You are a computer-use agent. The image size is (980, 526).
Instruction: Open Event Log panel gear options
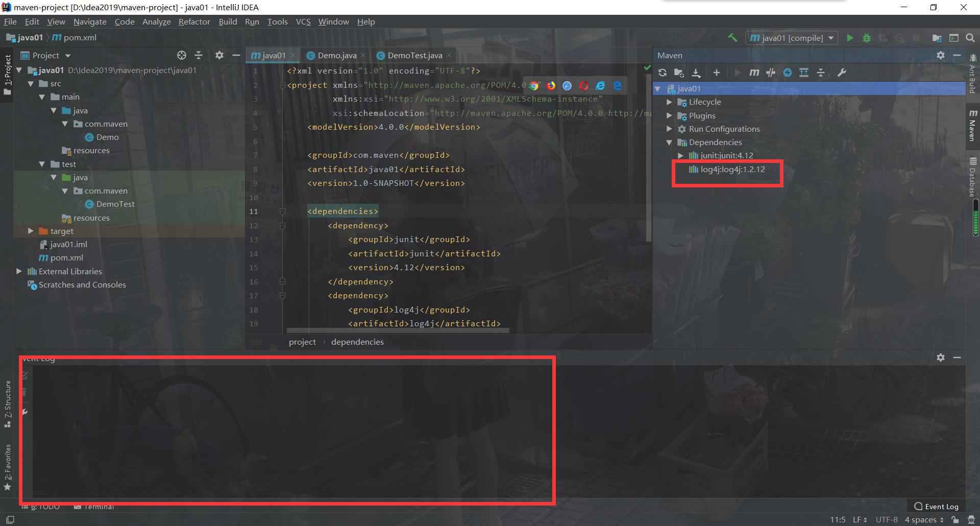(941, 357)
